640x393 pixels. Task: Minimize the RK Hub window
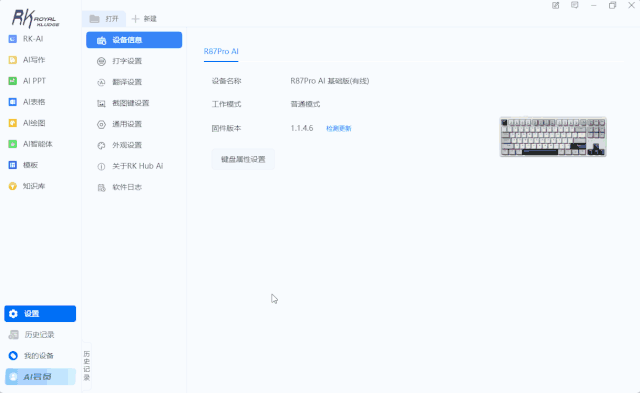(593, 5)
